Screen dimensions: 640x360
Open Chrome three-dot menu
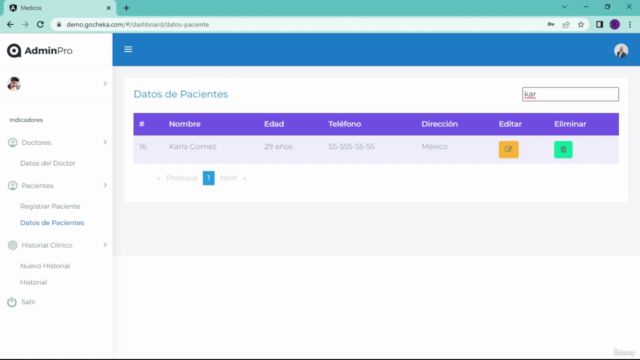(630, 24)
